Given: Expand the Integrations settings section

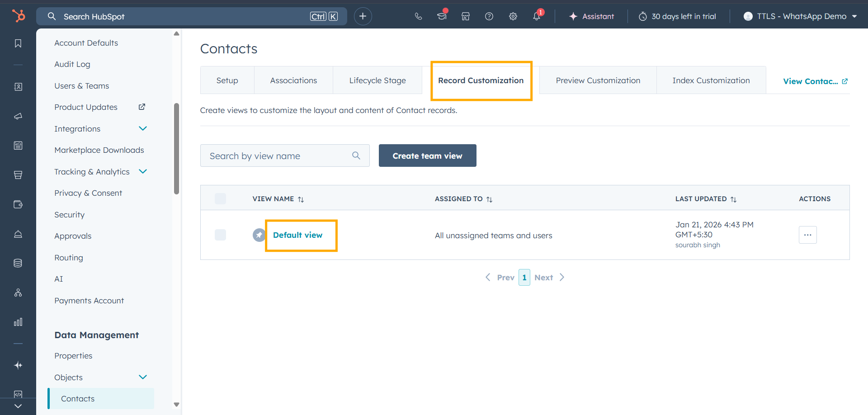Looking at the screenshot, I should pos(143,129).
